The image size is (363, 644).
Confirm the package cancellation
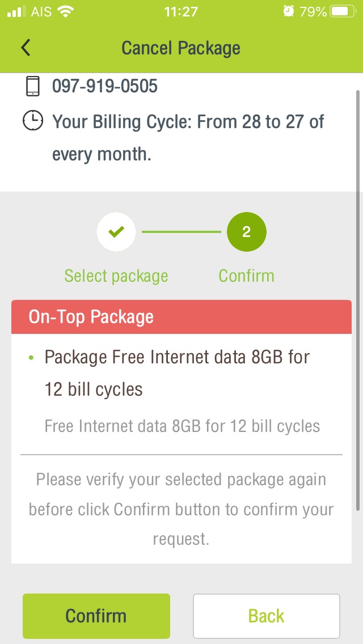96,616
